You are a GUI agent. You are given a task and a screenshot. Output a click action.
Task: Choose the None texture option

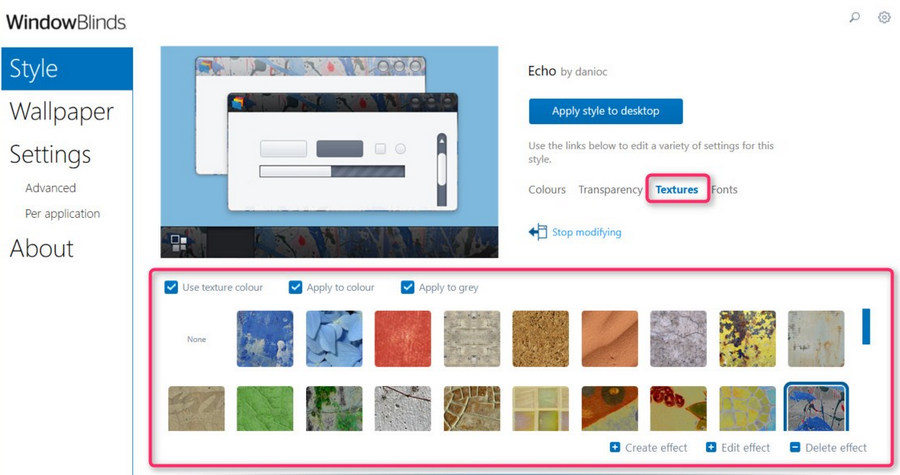tap(196, 339)
